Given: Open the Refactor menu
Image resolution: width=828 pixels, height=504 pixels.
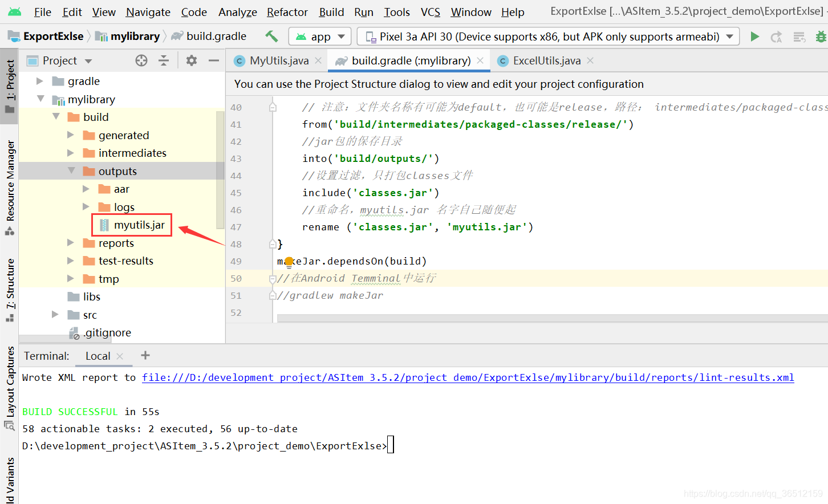Looking at the screenshot, I should (x=287, y=12).
